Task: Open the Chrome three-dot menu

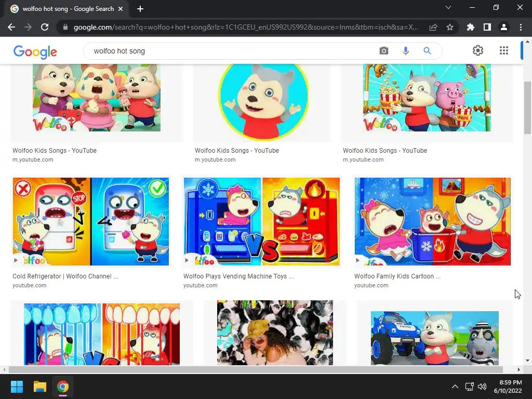Action: [521, 27]
